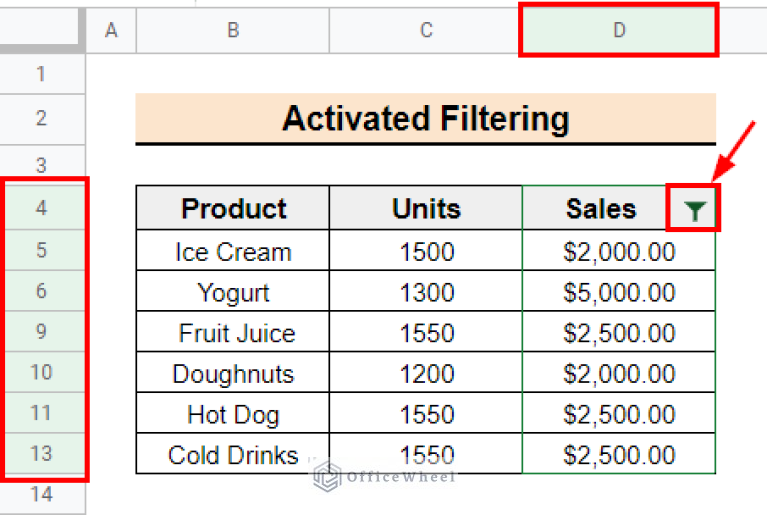Select row 14 header
The image size is (767, 515).
coord(42,494)
